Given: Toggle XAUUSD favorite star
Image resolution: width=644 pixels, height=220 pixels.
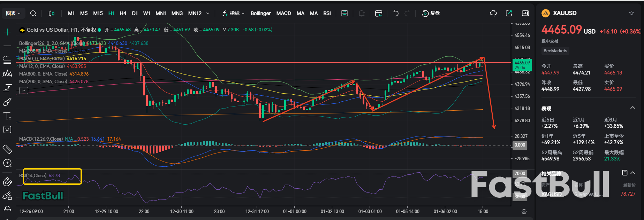Looking at the screenshot, I should point(631,13).
